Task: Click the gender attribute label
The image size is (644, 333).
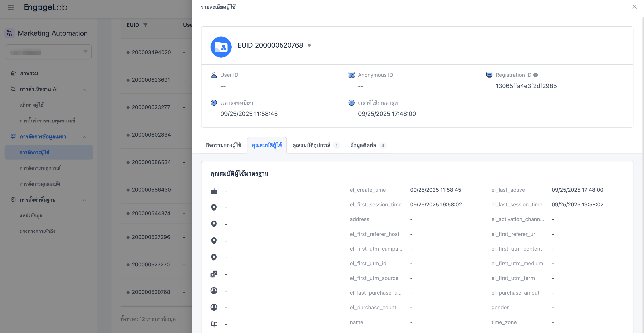Action: point(500,308)
